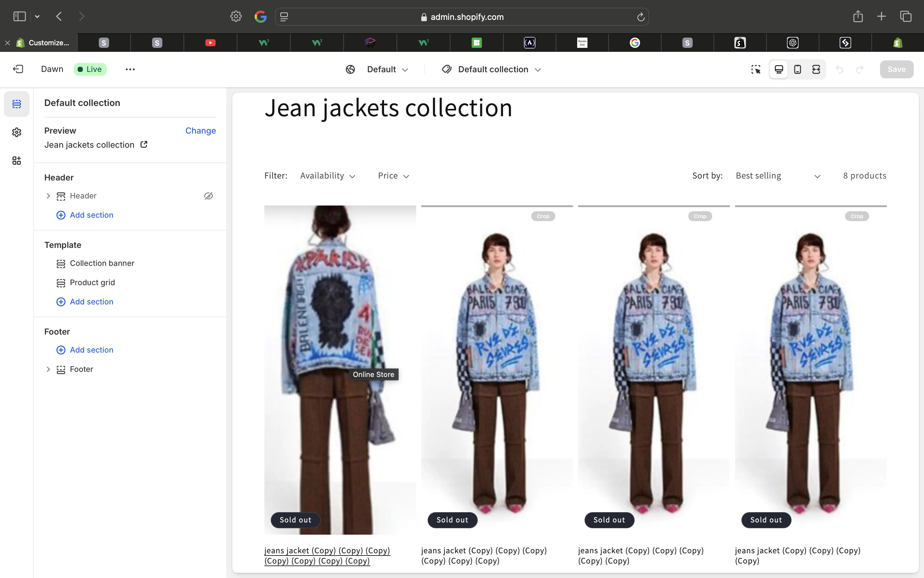Switch to the ChatGPT browser tab

click(x=793, y=43)
